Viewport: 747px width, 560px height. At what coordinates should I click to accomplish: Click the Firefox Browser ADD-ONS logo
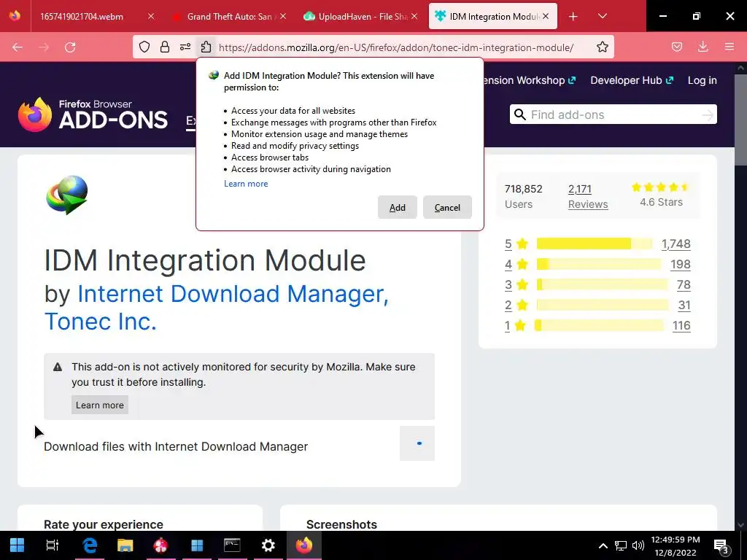(x=93, y=114)
